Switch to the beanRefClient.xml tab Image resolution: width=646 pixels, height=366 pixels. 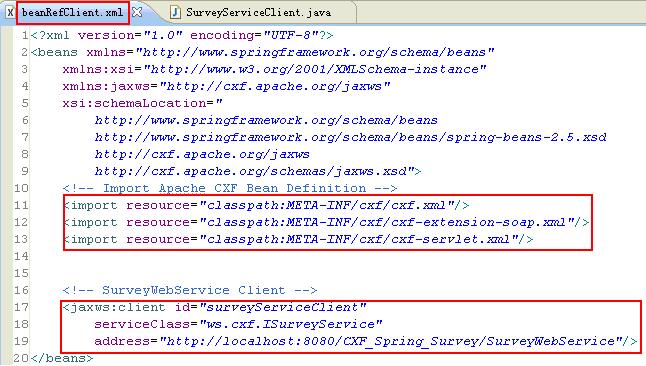[x=73, y=12]
